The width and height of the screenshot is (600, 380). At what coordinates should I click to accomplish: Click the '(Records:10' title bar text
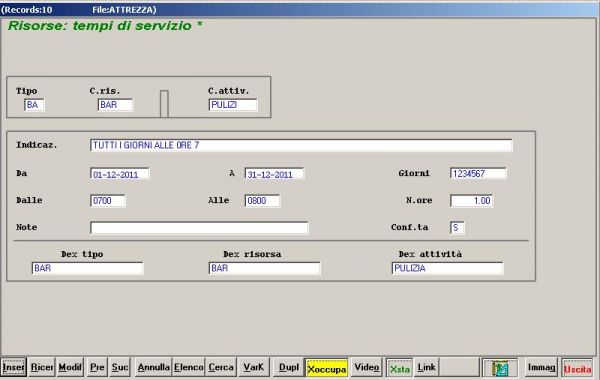pos(26,10)
